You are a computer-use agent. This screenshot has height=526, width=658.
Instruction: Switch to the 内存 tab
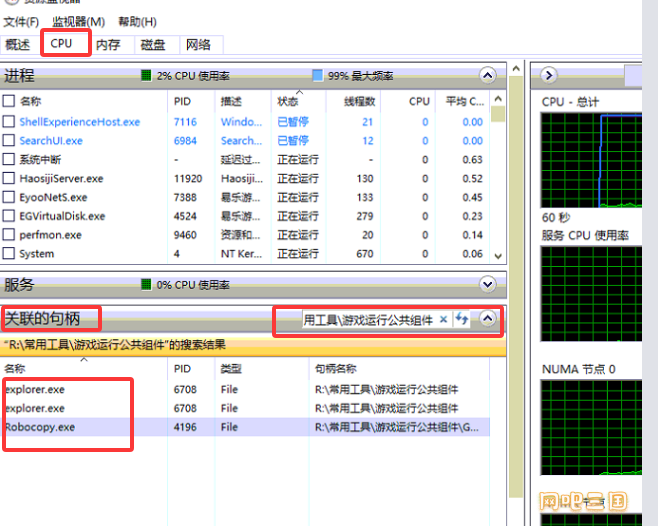point(108,44)
